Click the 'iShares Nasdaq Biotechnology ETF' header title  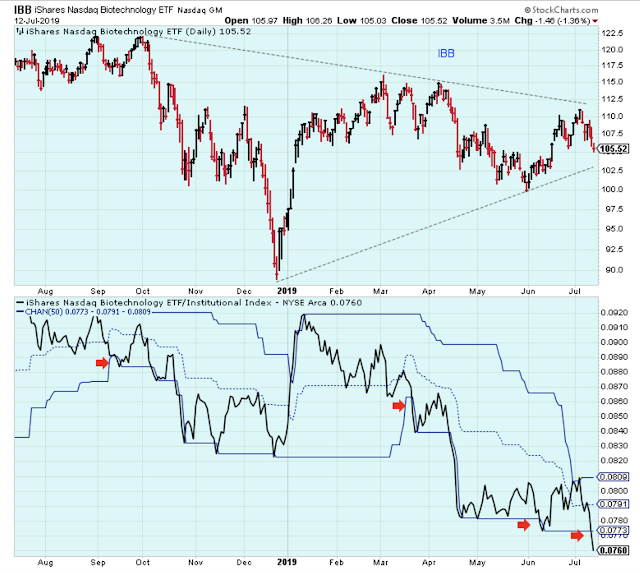[x=104, y=10]
